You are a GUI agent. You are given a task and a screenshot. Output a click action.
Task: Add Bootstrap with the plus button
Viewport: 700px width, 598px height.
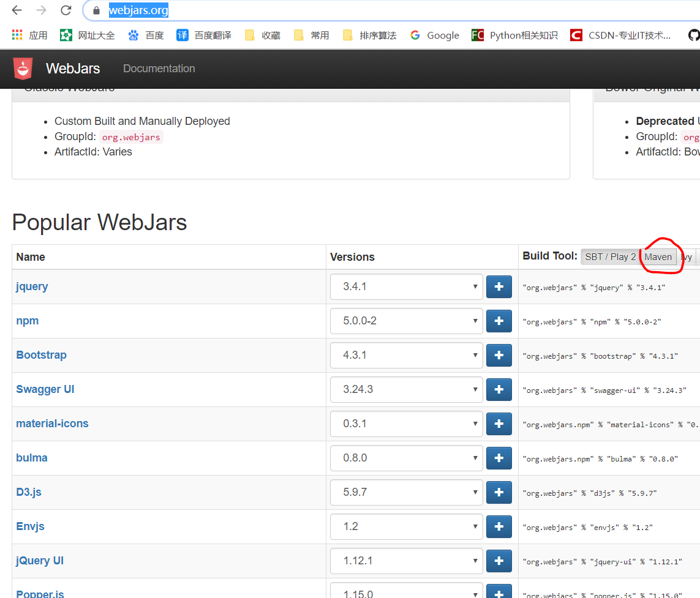click(499, 355)
